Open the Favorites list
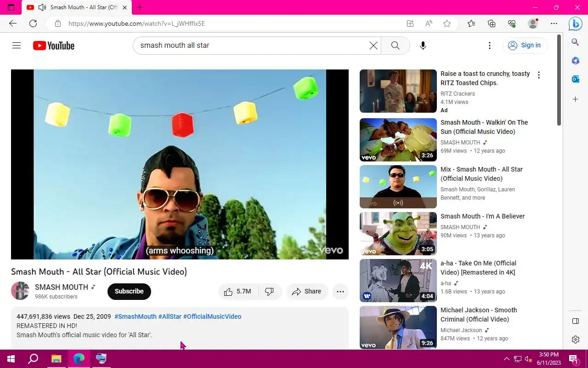This screenshot has width=588, height=368. [x=471, y=23]
